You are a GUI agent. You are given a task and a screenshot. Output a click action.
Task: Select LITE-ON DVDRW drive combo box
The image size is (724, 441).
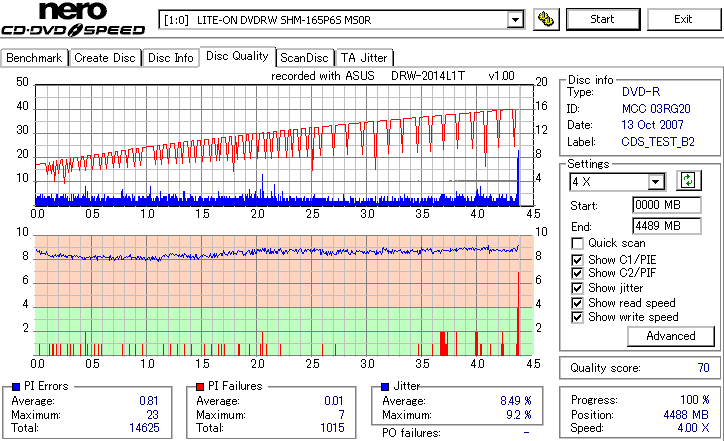point(341,20)
